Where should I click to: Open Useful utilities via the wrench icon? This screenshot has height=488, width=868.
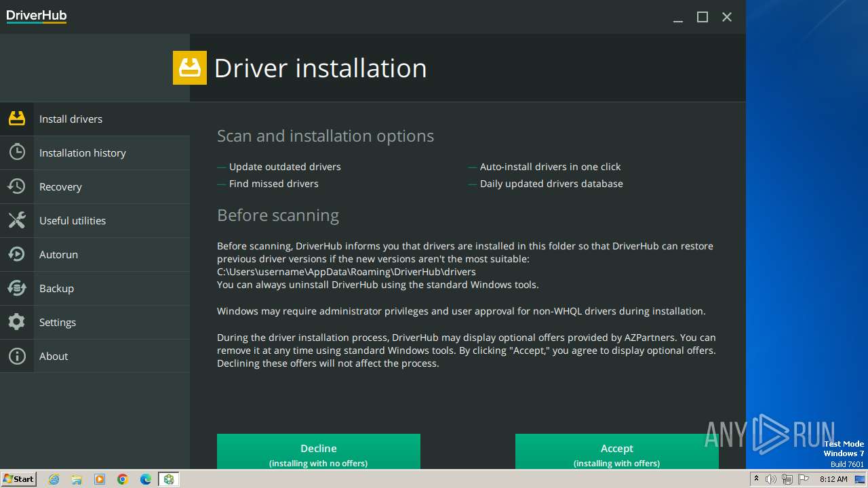[x=17, y=220]
